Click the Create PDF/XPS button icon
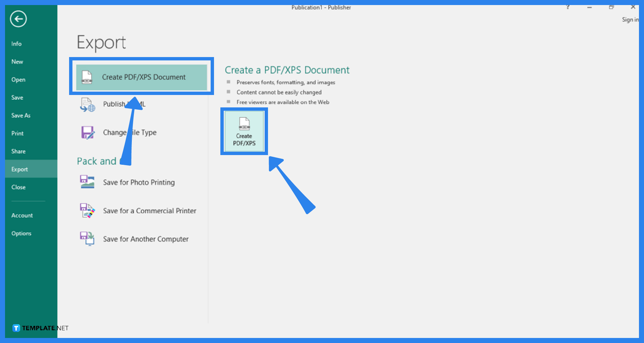Viewport: 644px width, 343px height. (x=244, y=131)
